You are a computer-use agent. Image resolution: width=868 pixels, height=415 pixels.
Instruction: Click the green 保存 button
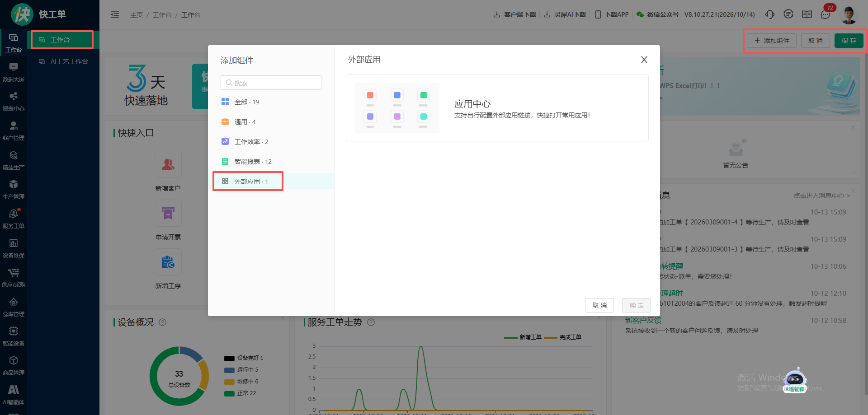click(x=849, y=41)
